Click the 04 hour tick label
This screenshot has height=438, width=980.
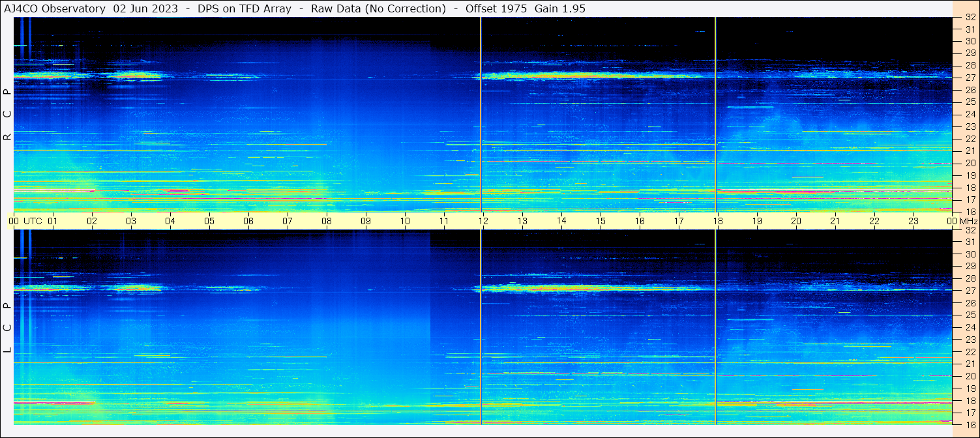[170, 221]
